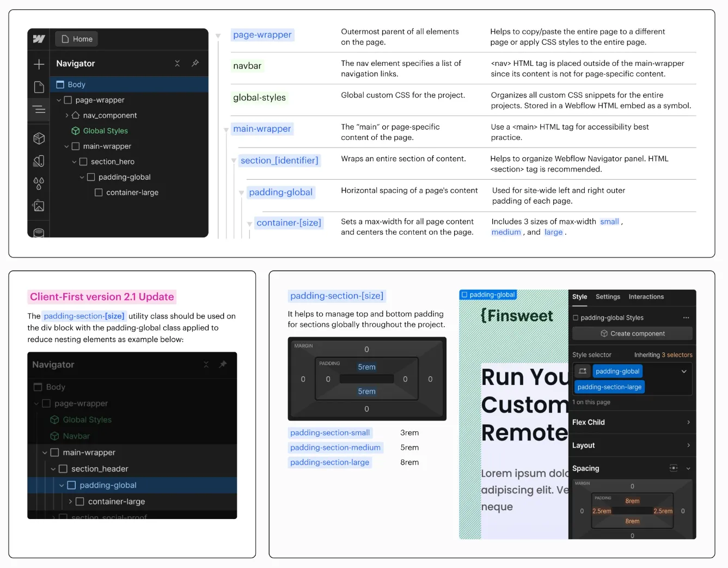Collapse the Spacing section chevron
The width and height of the screenshot is (728, 568).
click(x=688, y=468)
